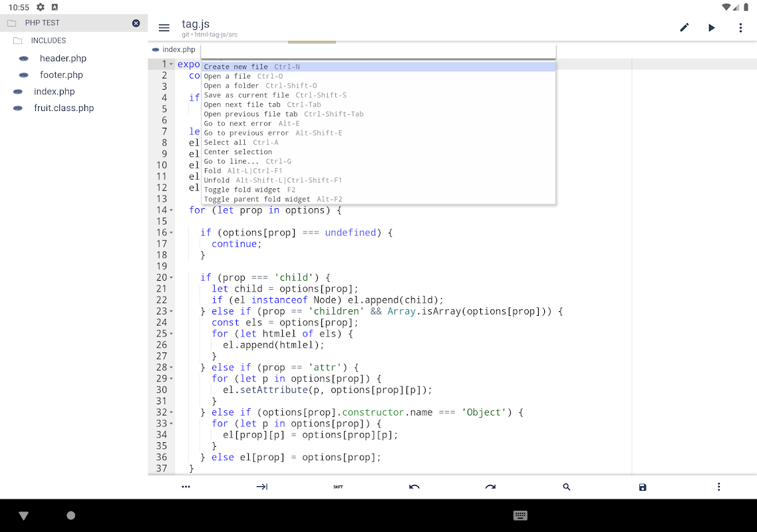This screenshot has height=532, width=757.
Task: Collapse the fold arrow at line 33
Action: pyautogui.click(x=172, y=424)
